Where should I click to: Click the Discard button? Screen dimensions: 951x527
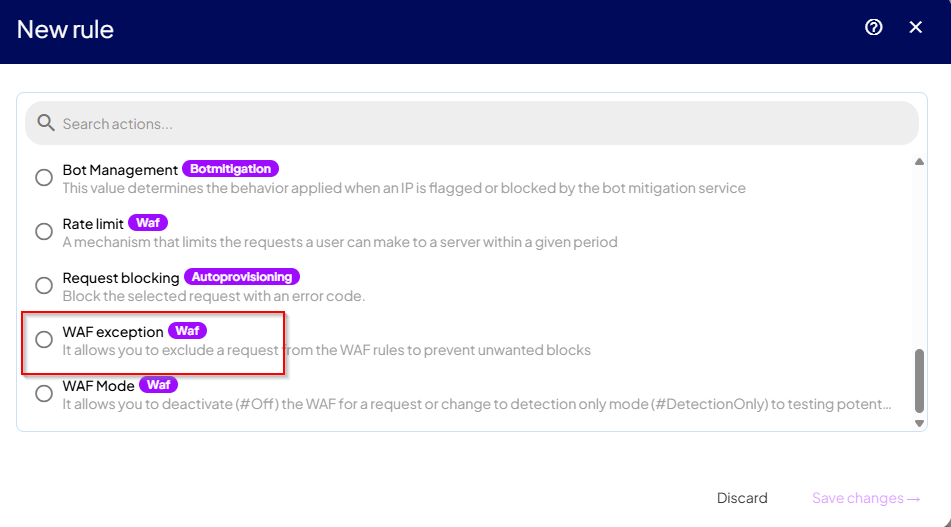(x=742, y=498)
